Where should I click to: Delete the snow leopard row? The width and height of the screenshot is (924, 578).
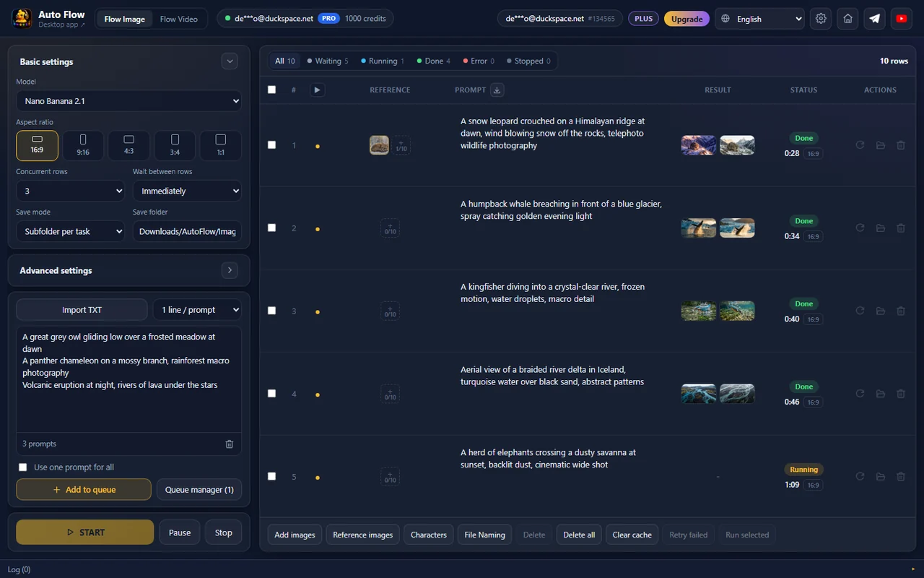901,145
